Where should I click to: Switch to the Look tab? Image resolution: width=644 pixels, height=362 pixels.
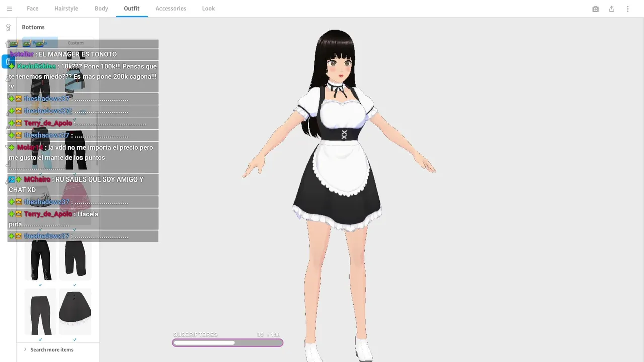click(208, 9)
